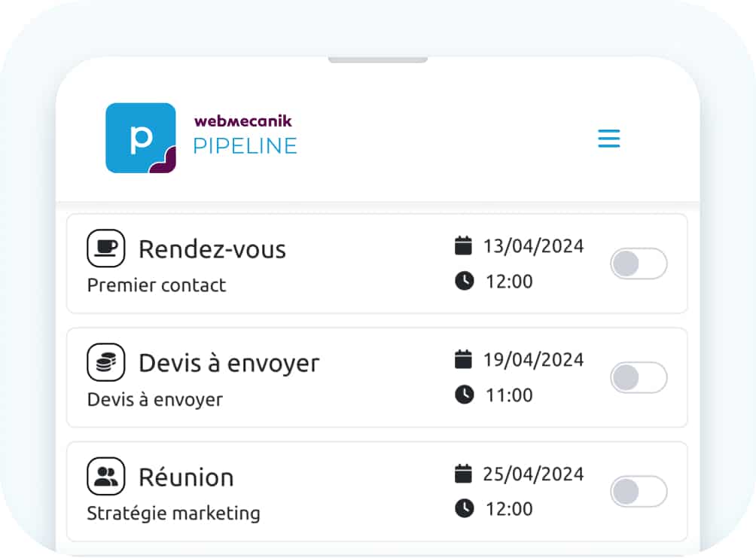This screenshot has width=756, height=558.
Task: Enable the toggle on the Rendez-vous card
Action: (x=639, y=264)
